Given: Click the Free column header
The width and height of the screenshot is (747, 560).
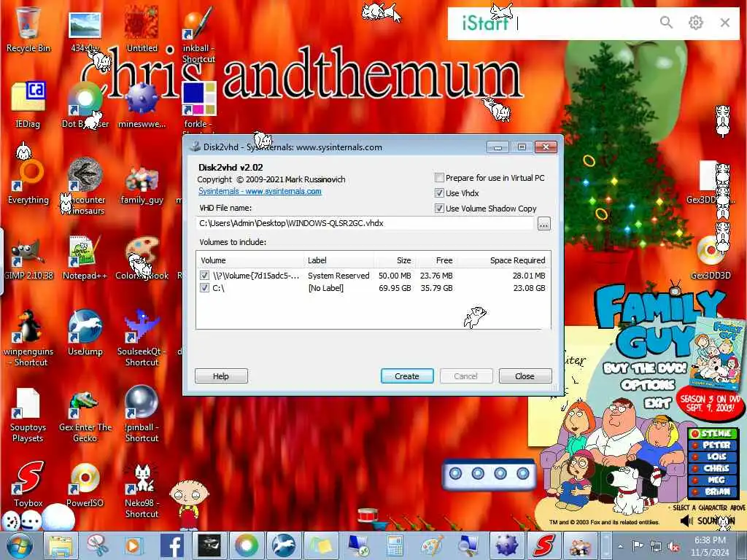Looking at the screenshot, I should (x=436, y=260).
